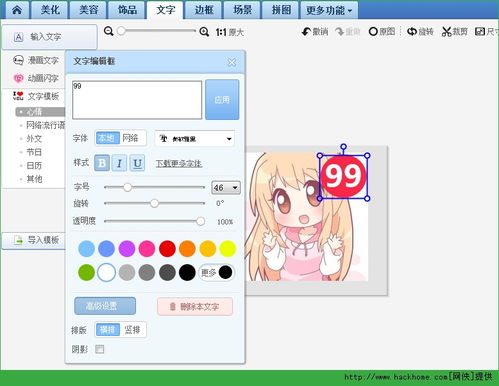Pick the white color swatch
This screenshot has height=386, width=499.
[106, 272]
